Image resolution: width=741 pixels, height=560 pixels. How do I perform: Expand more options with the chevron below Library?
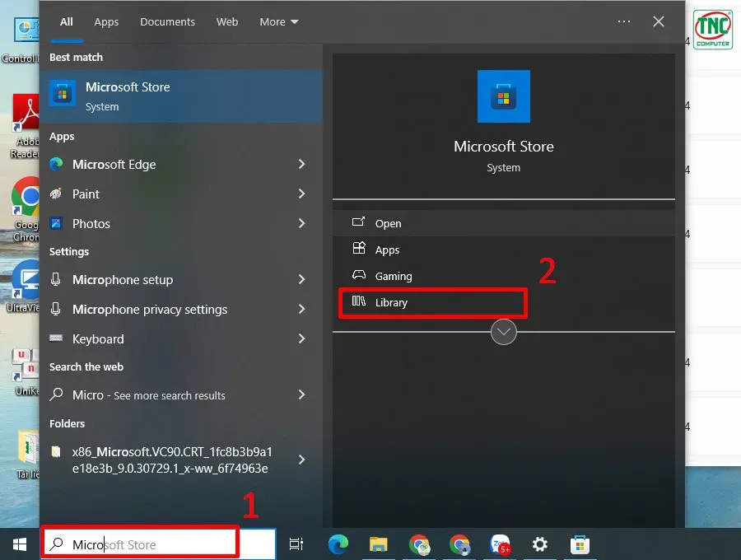point(503,332)
